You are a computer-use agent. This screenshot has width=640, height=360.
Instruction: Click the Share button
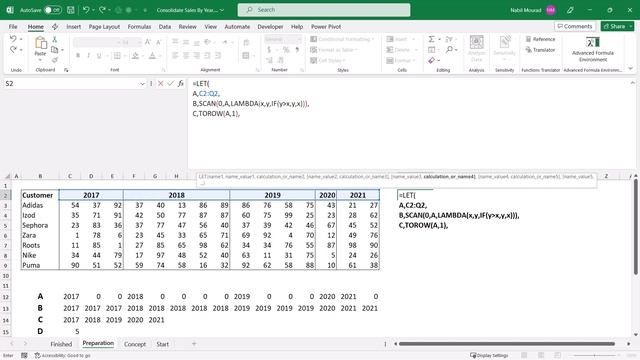click(614, 26)
